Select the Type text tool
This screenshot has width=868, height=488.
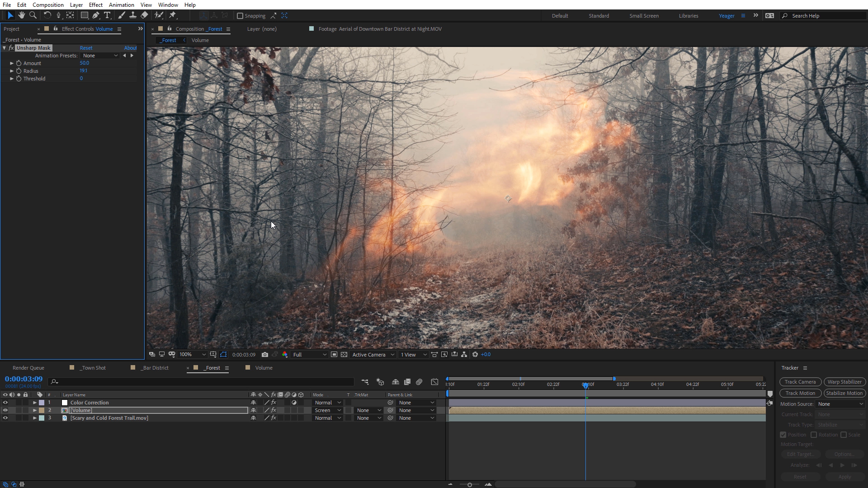point(107,15)
